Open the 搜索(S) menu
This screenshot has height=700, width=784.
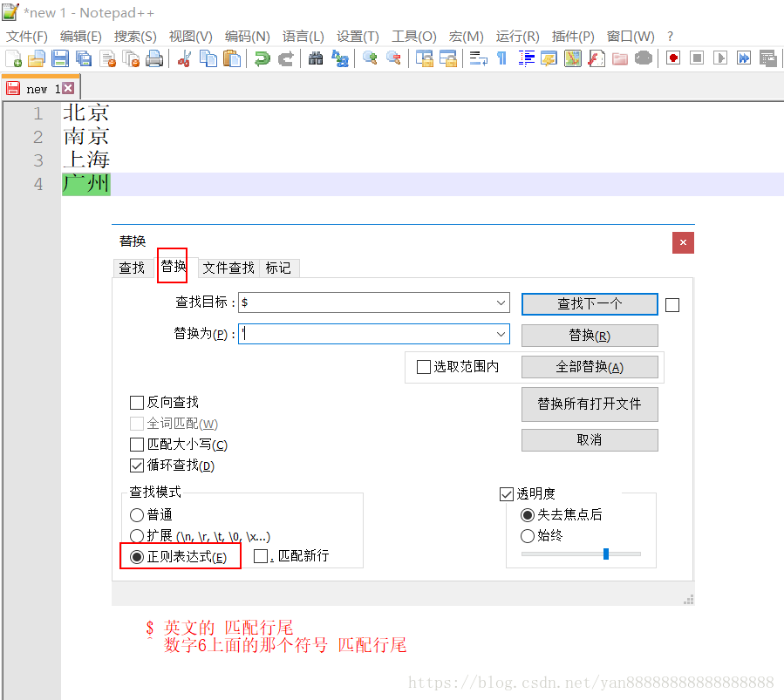tap(135, 37)
